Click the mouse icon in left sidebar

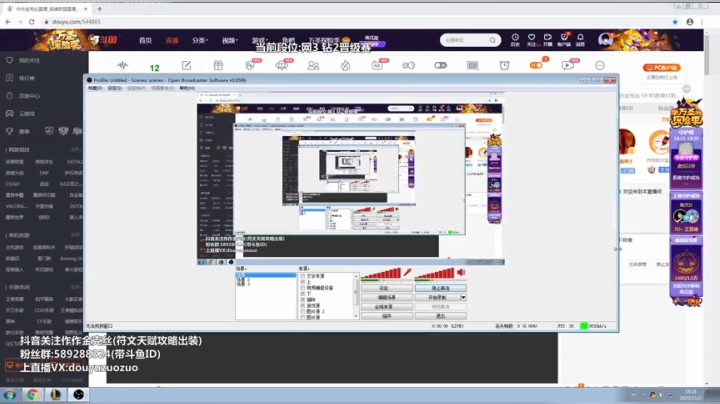9,95
